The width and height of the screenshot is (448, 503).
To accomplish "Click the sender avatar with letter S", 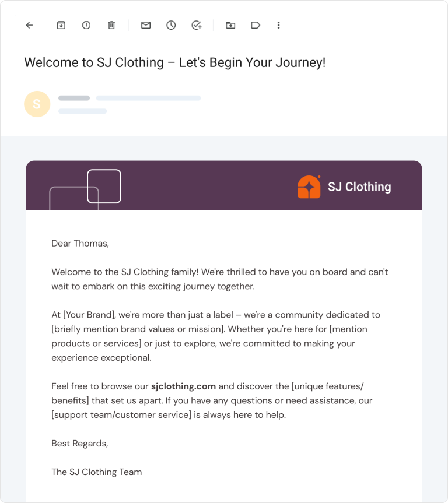I will coord(37,104).
